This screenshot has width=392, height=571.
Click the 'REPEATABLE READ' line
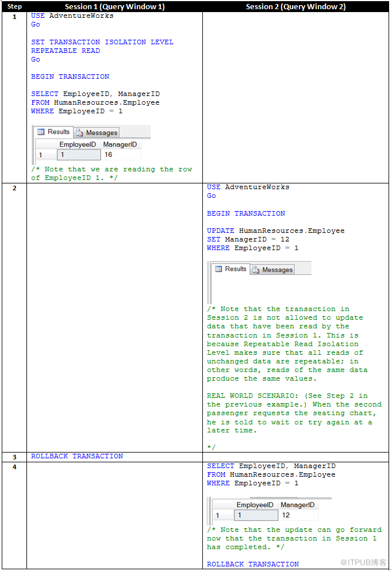66,51
